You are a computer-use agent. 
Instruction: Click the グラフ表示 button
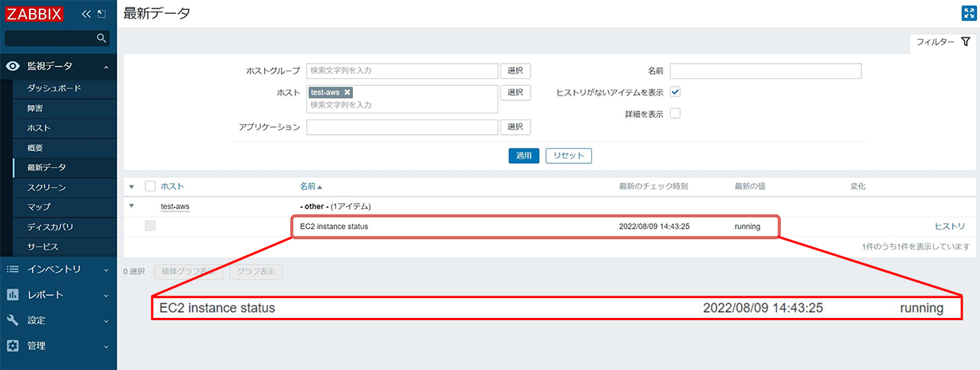point(256,271)
